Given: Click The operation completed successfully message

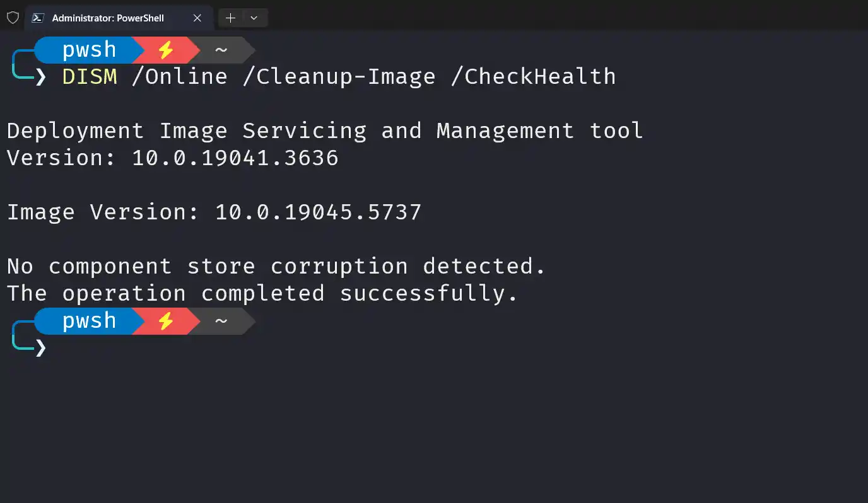Looking at the screenshot, I should (x=262, y=293).
